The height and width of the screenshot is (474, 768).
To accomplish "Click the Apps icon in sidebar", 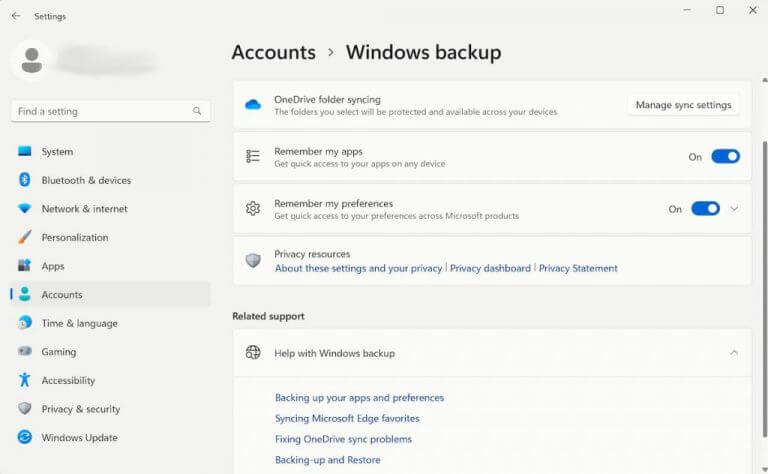I will point(24,265).
